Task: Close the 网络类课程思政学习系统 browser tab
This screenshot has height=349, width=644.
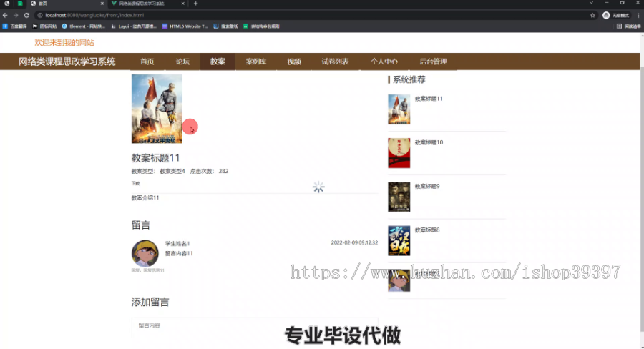Action: (182, 4)
